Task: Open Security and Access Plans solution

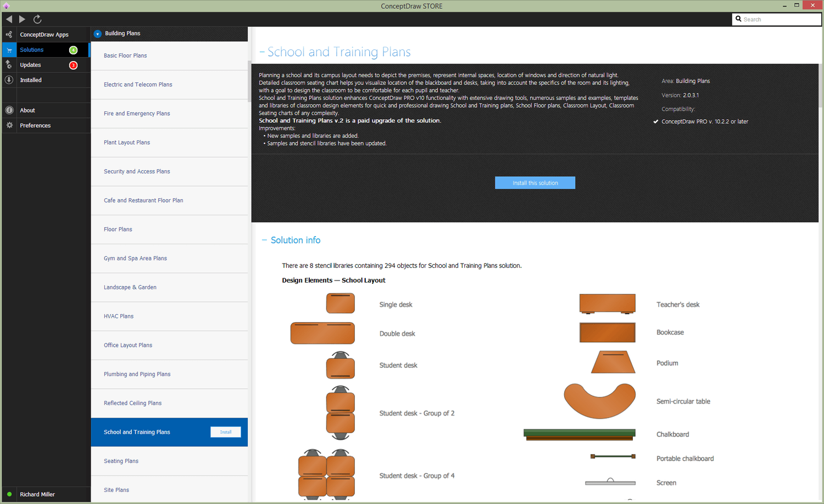Action: coord(169,171)
